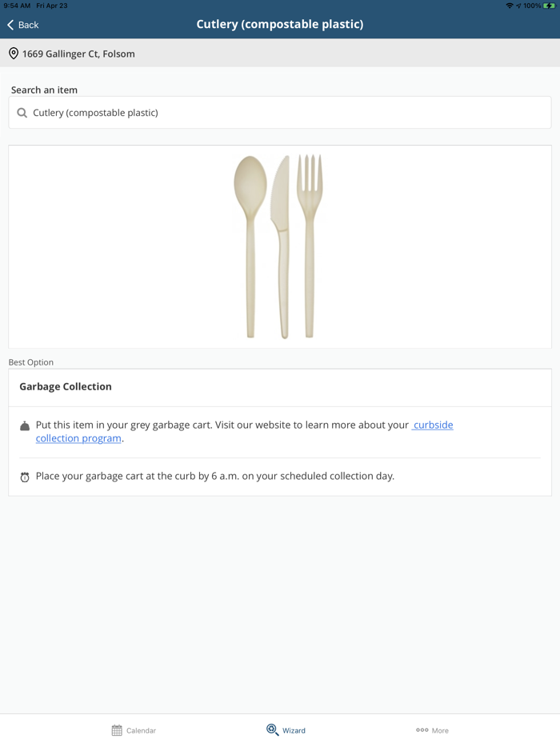Check the battery status icon
The width and height of the screenshot is (560, 747).
pyautogui.click(x=550, y=6)
